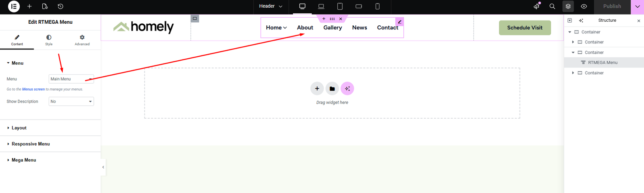The height and width of the screenshot is (193, 644).
Task: Click the Schedule Visit button
Action: pos(524,28)
